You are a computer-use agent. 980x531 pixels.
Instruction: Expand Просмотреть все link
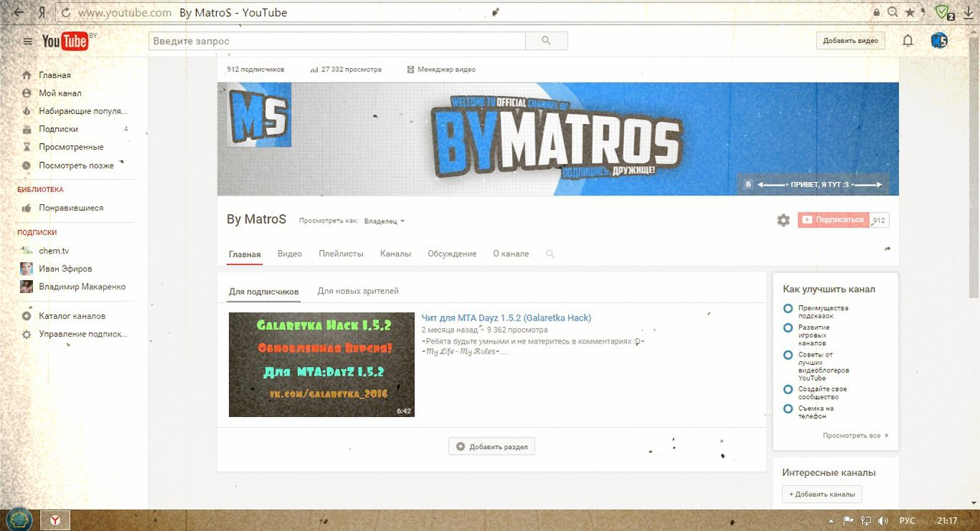(855, 435)
